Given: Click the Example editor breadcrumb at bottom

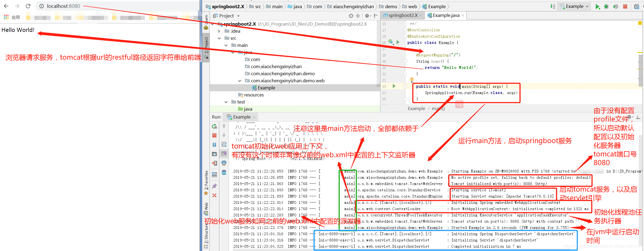Looking at the screenshot, I should tap(416, 108).
